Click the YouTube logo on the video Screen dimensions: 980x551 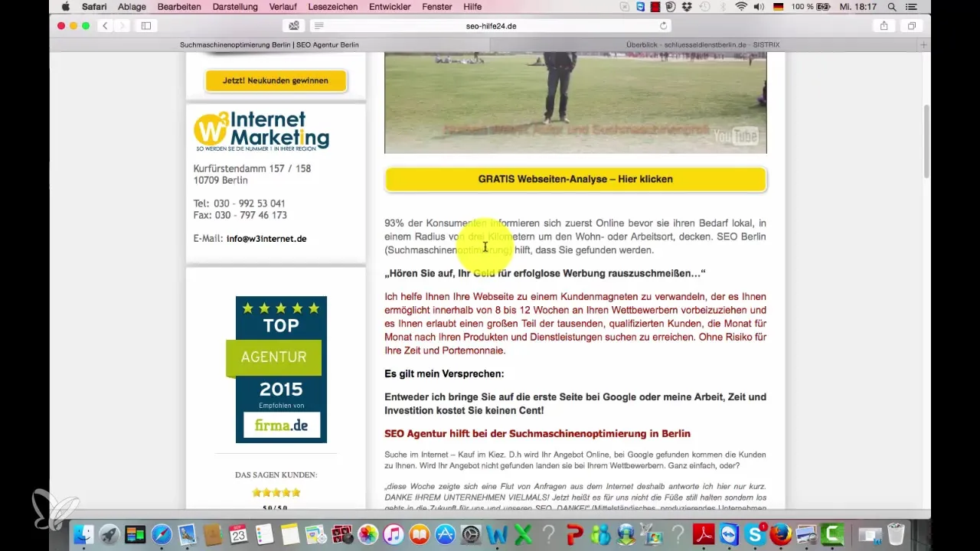735,136
